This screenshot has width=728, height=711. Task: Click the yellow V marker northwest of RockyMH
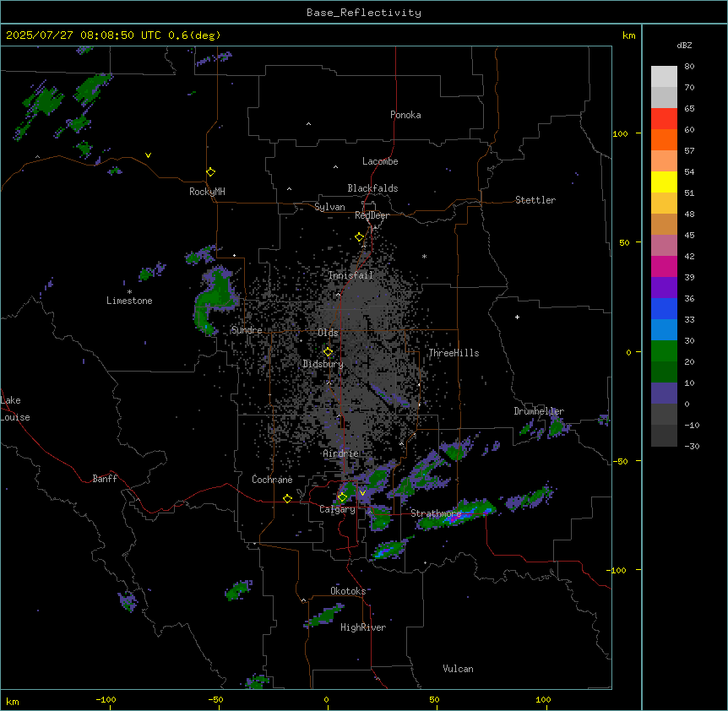(x=148, y=155)
